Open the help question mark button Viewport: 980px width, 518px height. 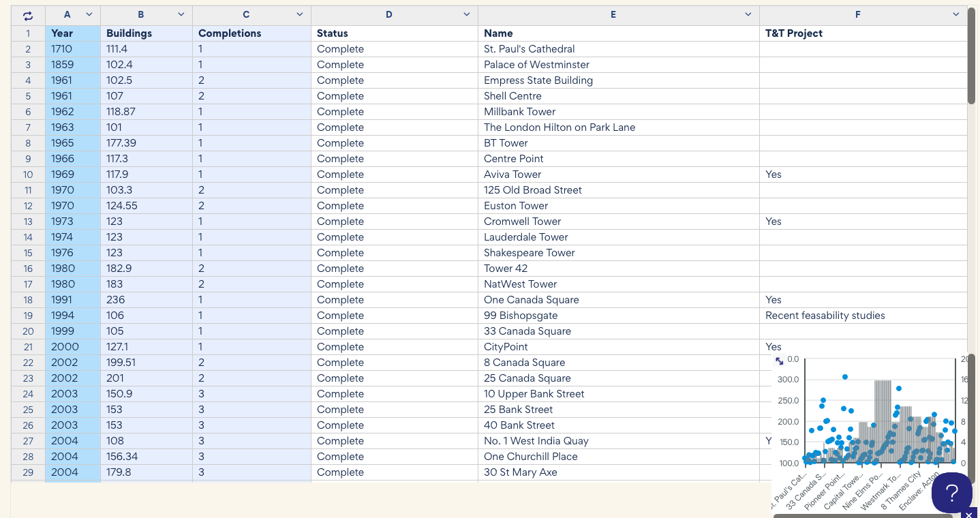click(x=952, y=492)
